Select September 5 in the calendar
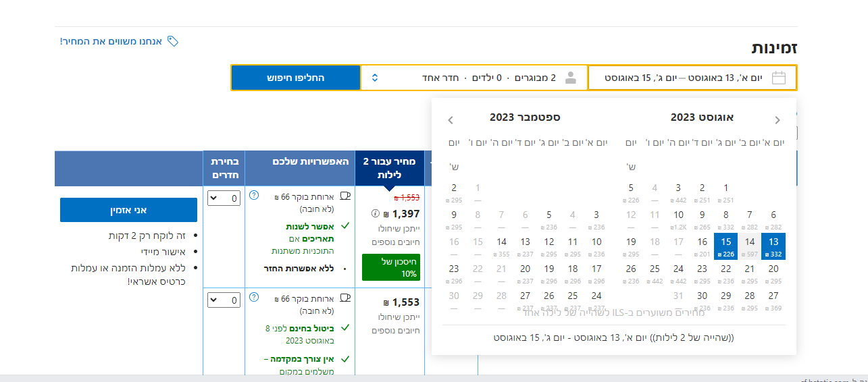 (x=549, y=219)
